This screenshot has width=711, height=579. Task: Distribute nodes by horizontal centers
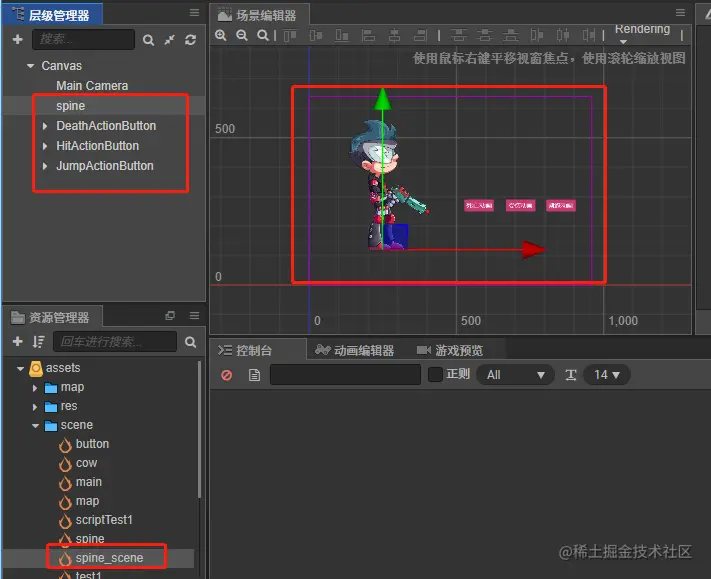pyautogui.click(x=563, y=35)
